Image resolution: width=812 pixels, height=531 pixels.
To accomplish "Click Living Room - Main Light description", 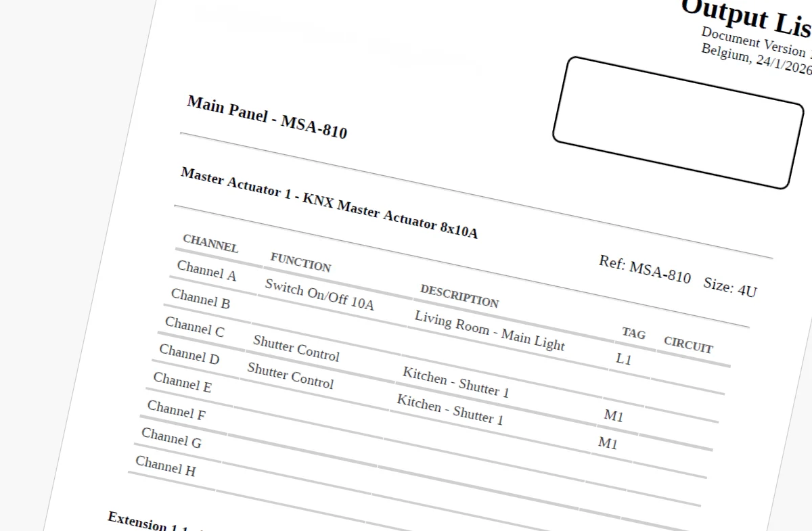I will [489, 330].
